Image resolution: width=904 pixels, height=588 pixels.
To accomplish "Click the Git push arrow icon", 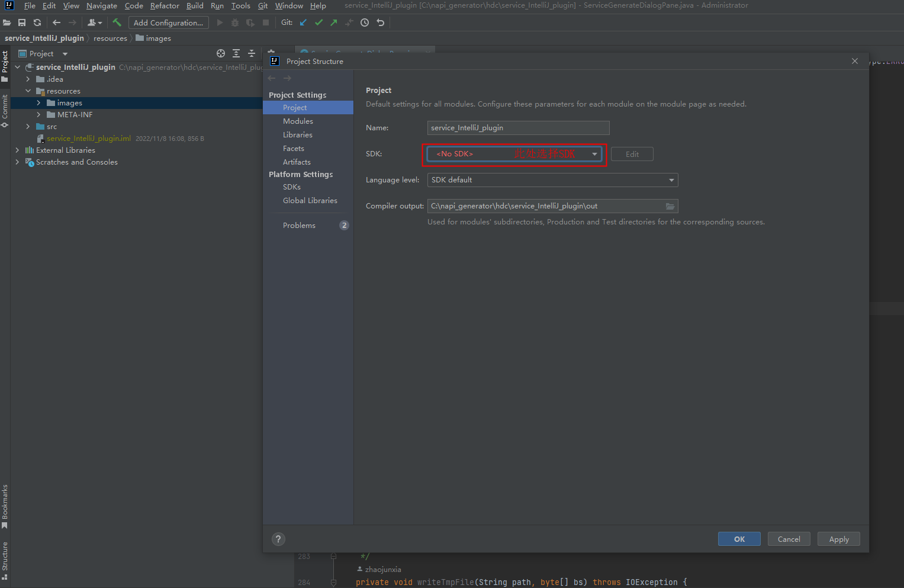I will [x=334, y=23].
